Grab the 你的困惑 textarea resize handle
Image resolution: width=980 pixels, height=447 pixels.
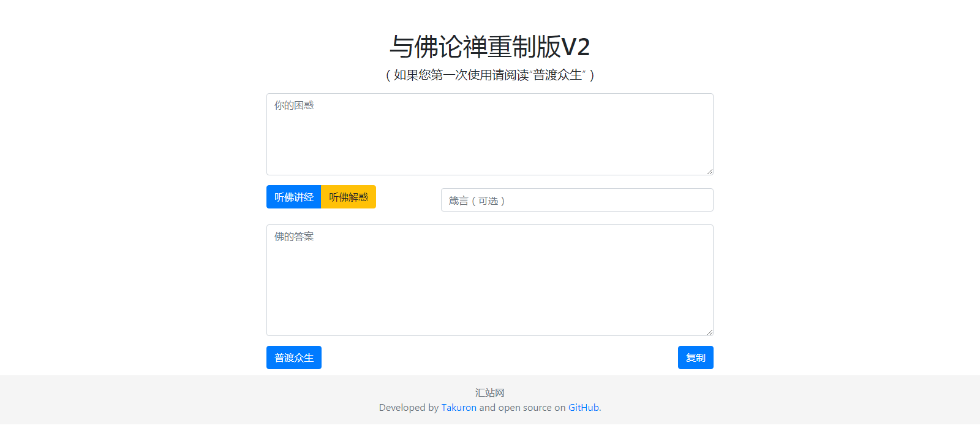point(709,171)
